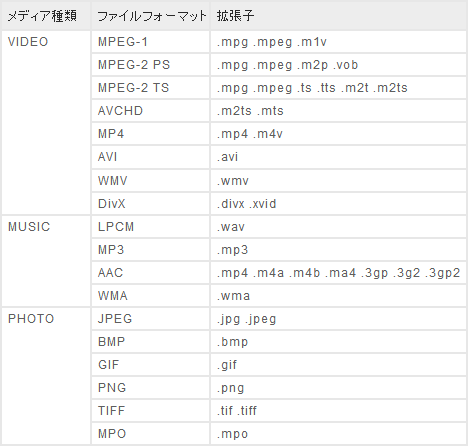This screenshot has height=446, width=468.
Task: Select the '.mpo' extension cell
Action: [x=338, y=434]
